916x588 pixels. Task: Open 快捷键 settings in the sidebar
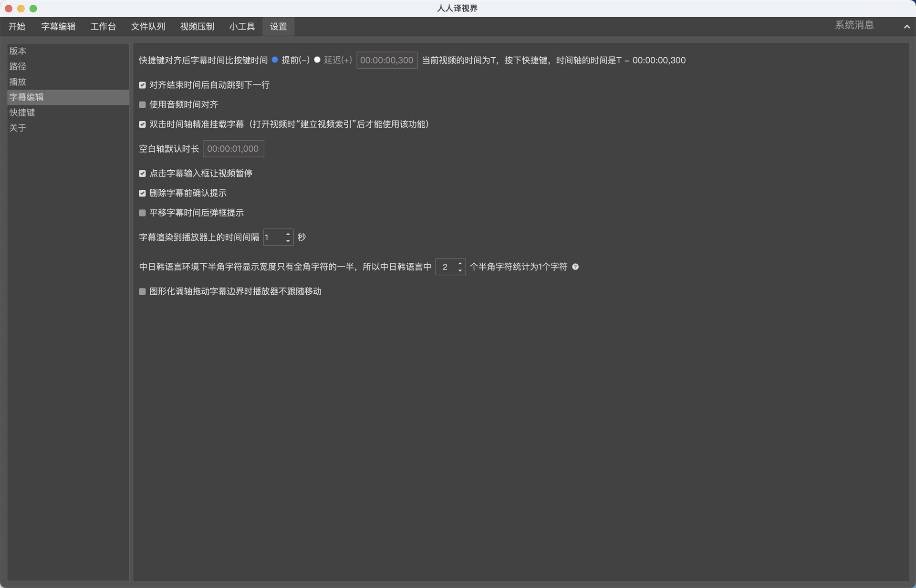68,113
